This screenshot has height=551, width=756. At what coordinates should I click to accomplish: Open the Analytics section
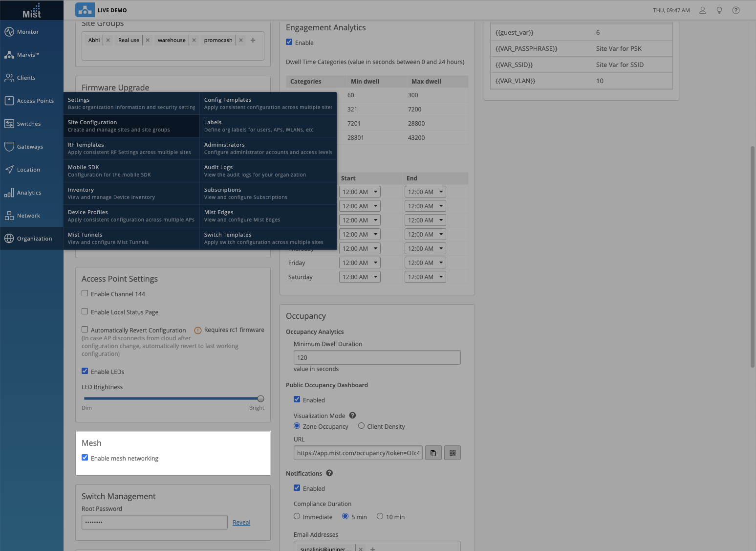[32, 193]
